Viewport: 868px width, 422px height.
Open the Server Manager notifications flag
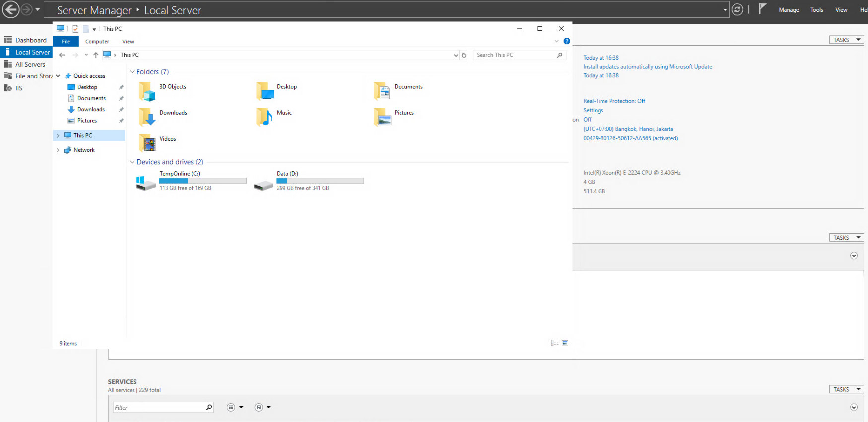(x=762, y=9)
